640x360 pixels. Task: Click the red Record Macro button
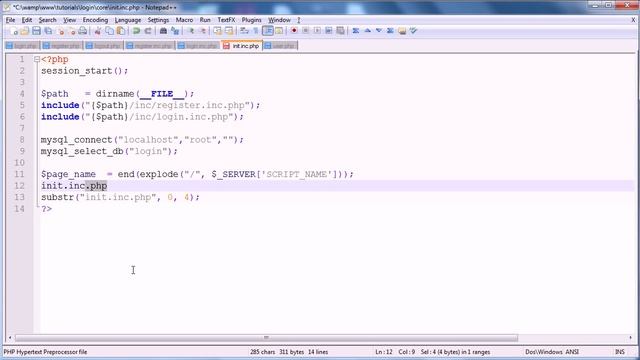[294, 31]
